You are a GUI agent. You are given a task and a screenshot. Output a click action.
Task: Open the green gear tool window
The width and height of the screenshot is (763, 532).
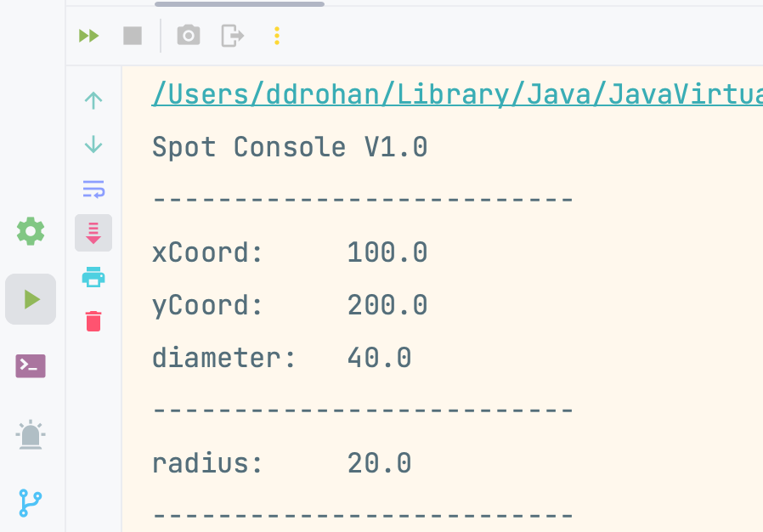31,231
